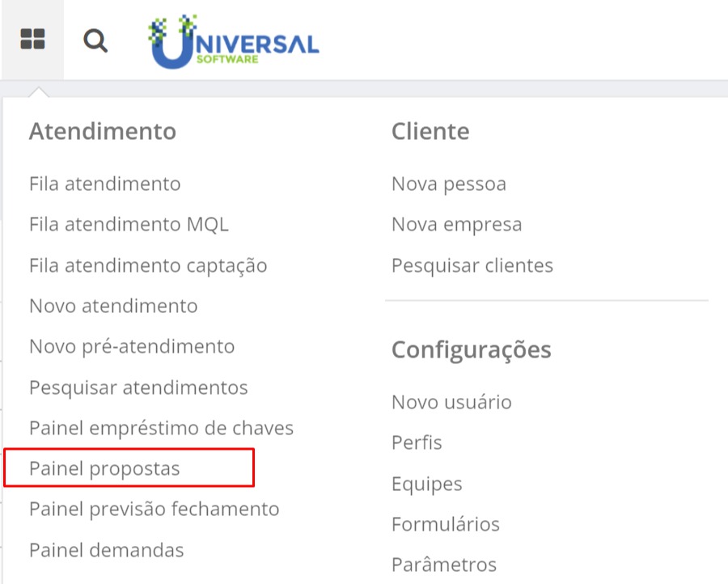
Task: Choose Nova empresa
Action: click(x=457, y=225)
